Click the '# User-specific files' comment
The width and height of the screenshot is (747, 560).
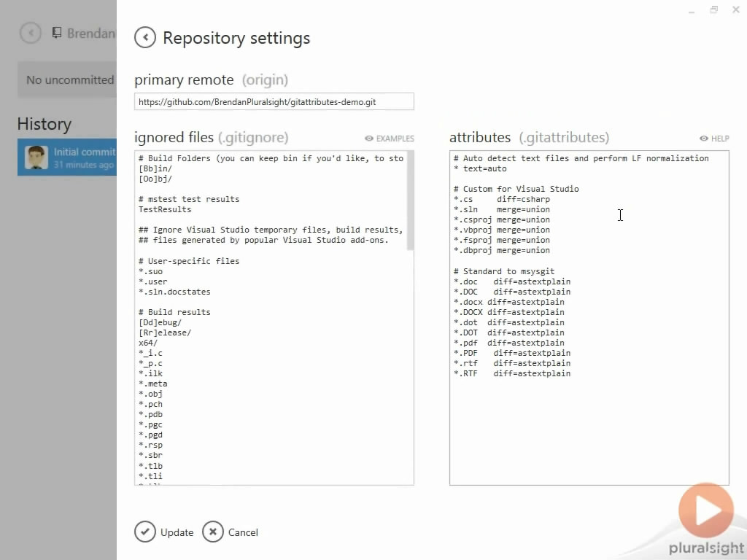(189, 261)
